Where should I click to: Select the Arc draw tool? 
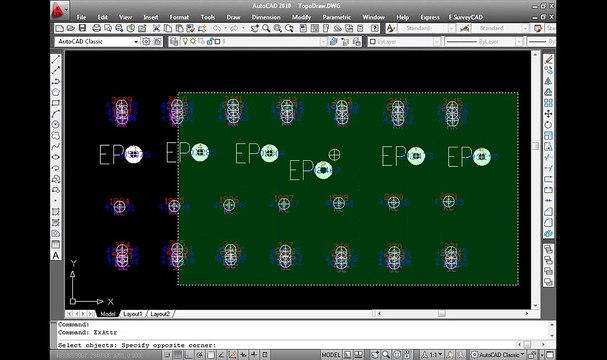[56, 113]
